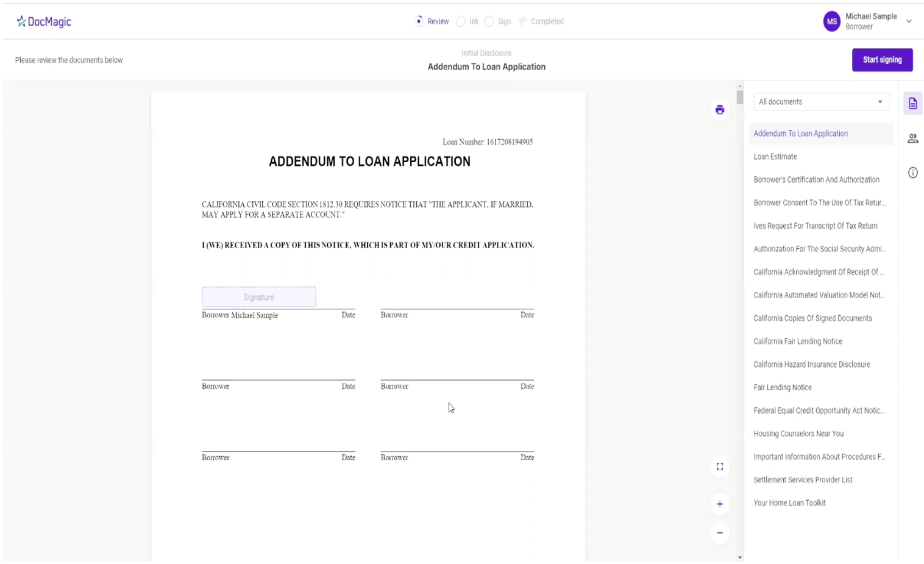
Task: Click the scrollbar up arrow
Action: coord(740,86)
